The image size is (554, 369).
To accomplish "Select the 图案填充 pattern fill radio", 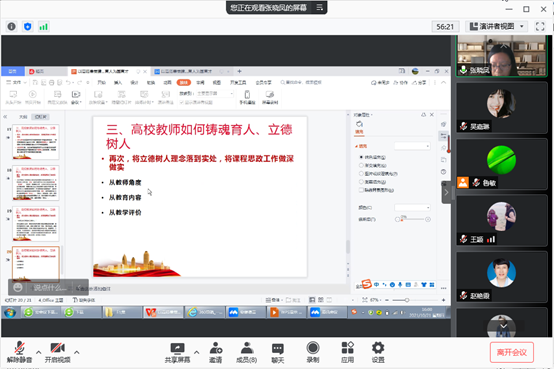I will (x=361, y=182).
